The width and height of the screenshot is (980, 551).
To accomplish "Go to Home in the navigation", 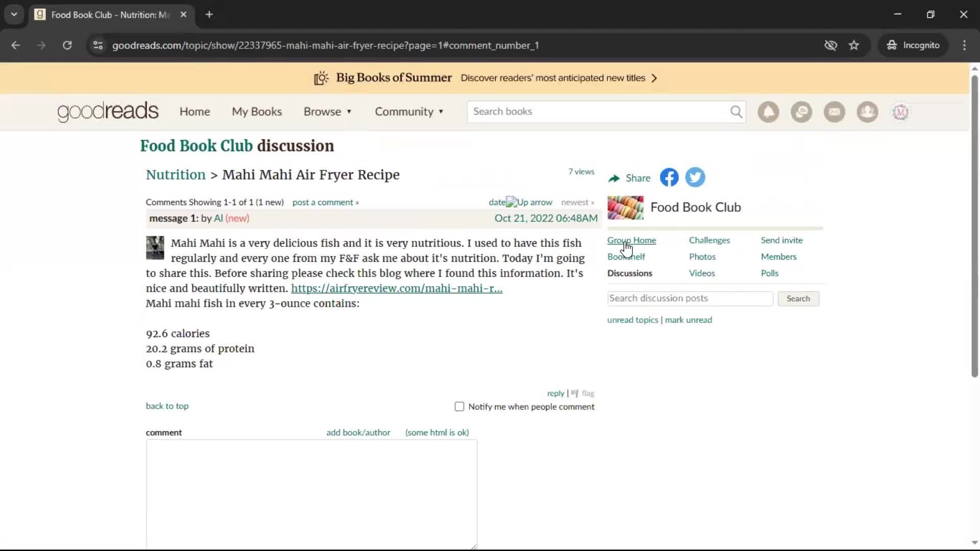I will [x=194, y=112].
